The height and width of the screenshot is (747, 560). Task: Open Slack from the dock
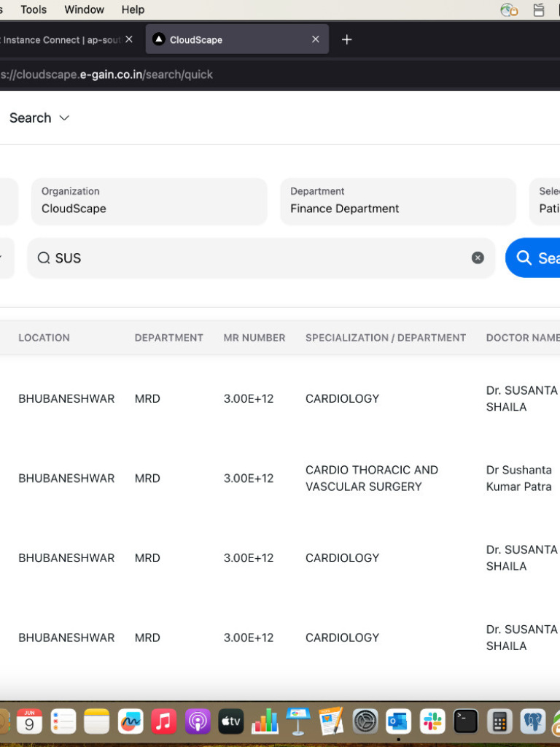[x=432, y=721]
